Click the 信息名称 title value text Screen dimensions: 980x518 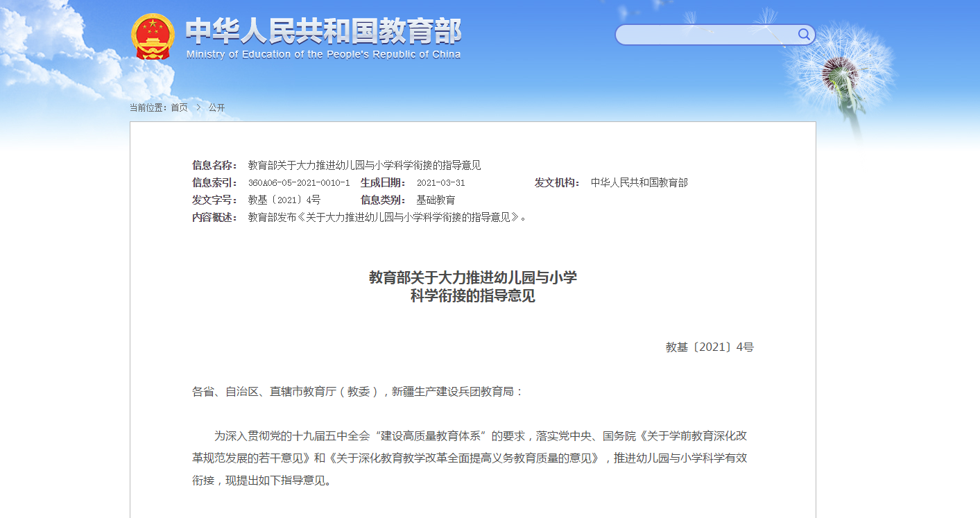pyautogui.click(x=364, y=165)
